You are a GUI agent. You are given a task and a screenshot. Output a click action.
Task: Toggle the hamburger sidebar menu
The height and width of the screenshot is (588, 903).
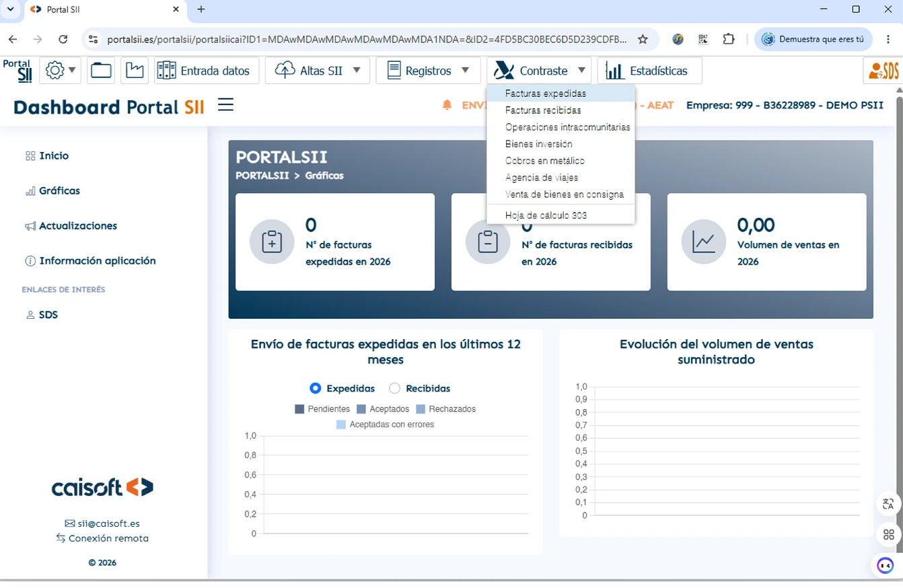click(225, 105)
